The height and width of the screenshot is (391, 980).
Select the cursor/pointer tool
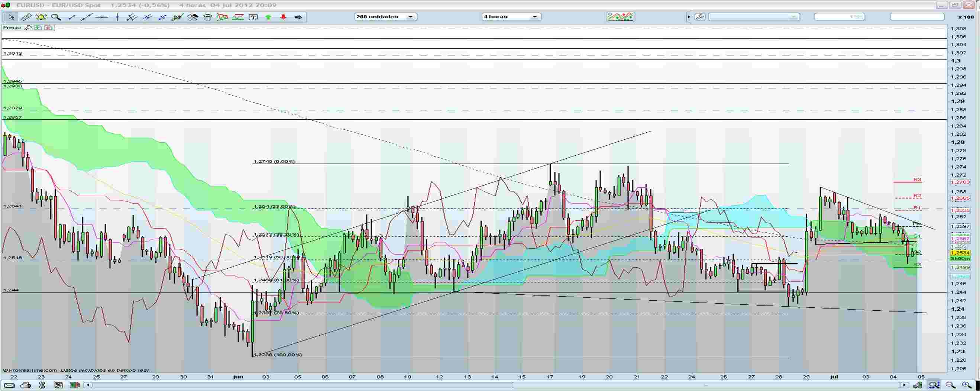12,17
